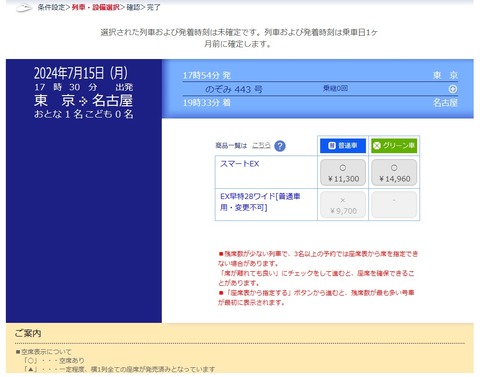This screenshot has width=480, height=377.
Task: Click the empty グリーン車 cell for EX早特28ワイド
Action: [x=394, y=205]
